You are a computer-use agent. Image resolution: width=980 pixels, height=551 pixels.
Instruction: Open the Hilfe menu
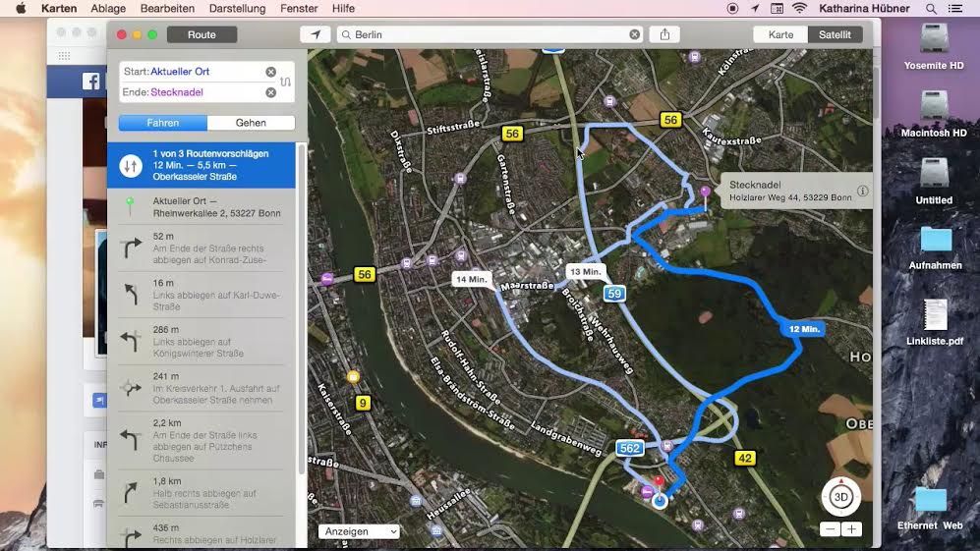343,8
